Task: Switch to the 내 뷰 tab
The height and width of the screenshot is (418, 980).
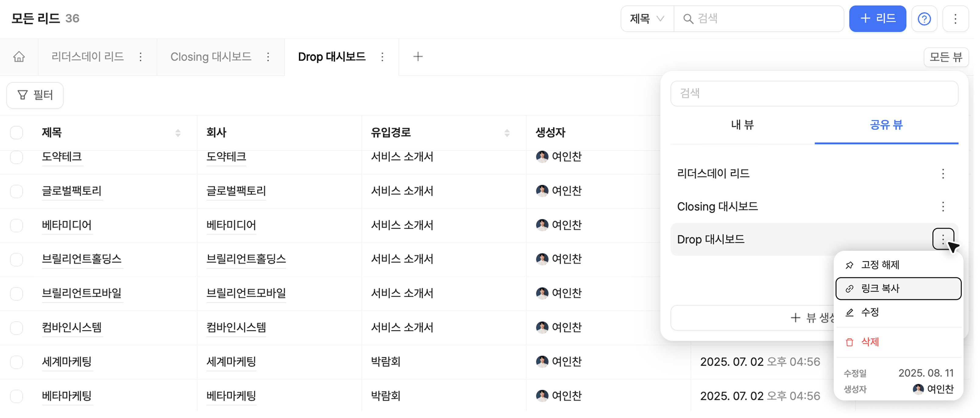Action: tap(742, 125)
